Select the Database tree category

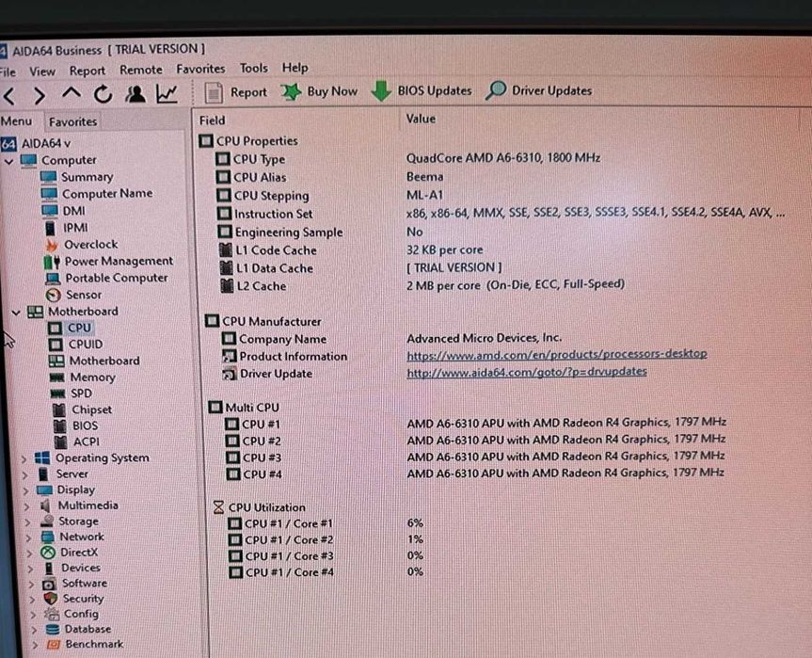pyautogui.click(x=78, y=630)
